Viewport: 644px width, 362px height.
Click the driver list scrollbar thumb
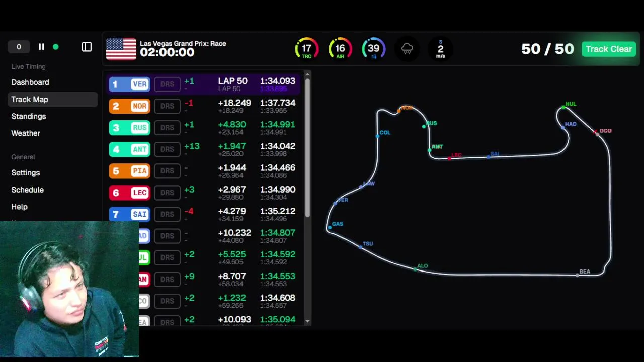(x=307, y=148)
